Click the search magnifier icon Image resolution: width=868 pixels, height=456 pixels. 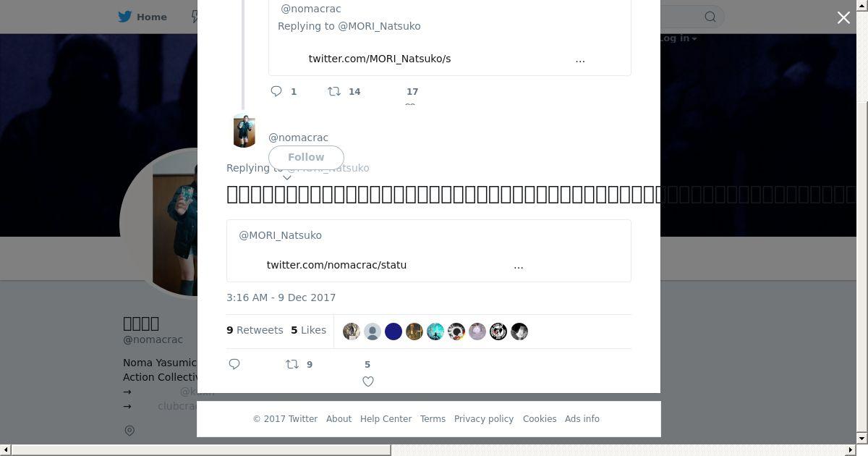[710, 17]
